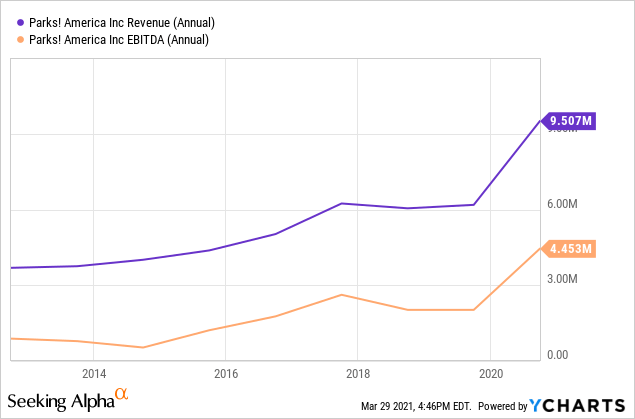Click the 2018 x-axis label

point(358,373)
